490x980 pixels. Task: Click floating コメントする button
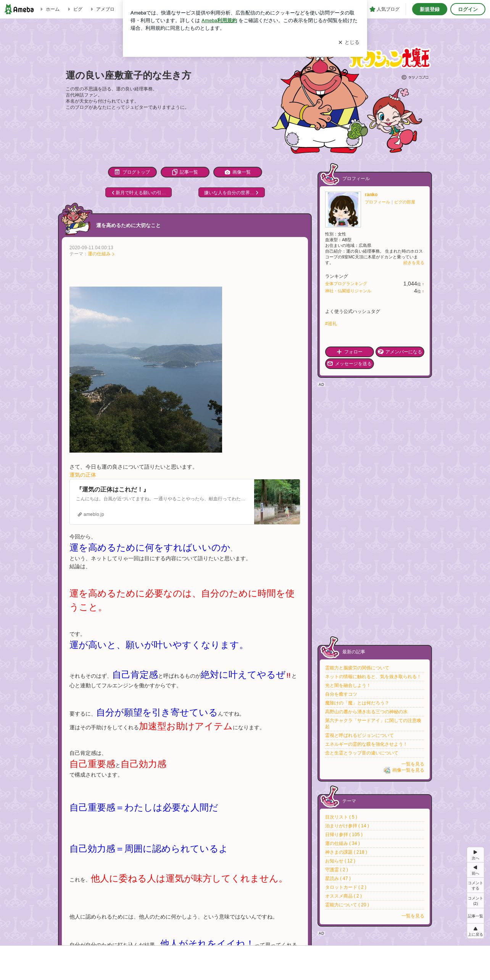pos(475,885)
